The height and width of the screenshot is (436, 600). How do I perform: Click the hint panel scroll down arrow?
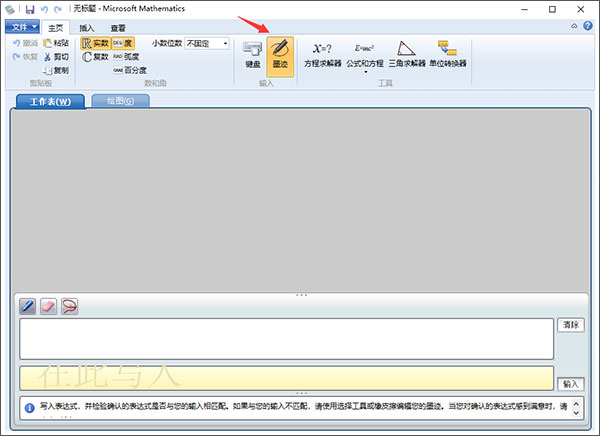[x=576, y=413]
